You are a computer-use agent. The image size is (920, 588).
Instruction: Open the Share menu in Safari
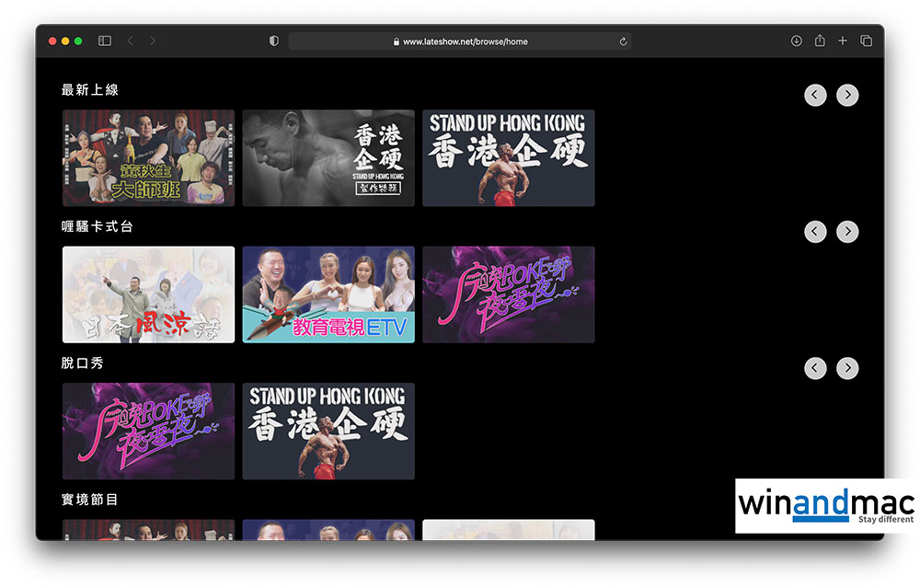pyautogui.click(x=820, y=40)
